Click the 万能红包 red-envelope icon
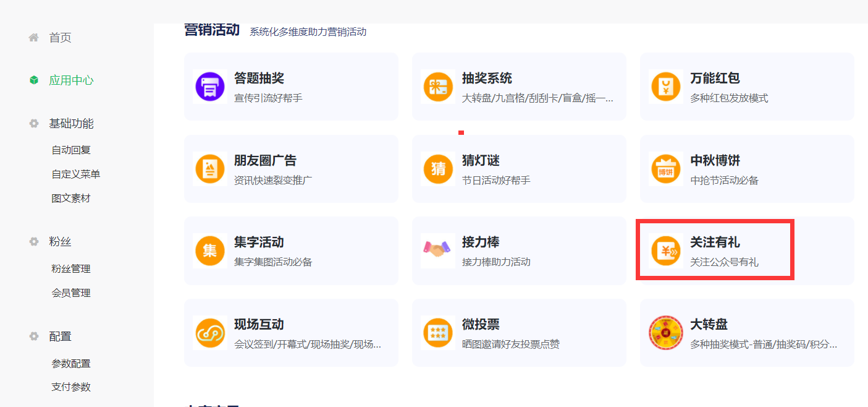Viewport: 868px width, 407px height. [x=665, y=87]
